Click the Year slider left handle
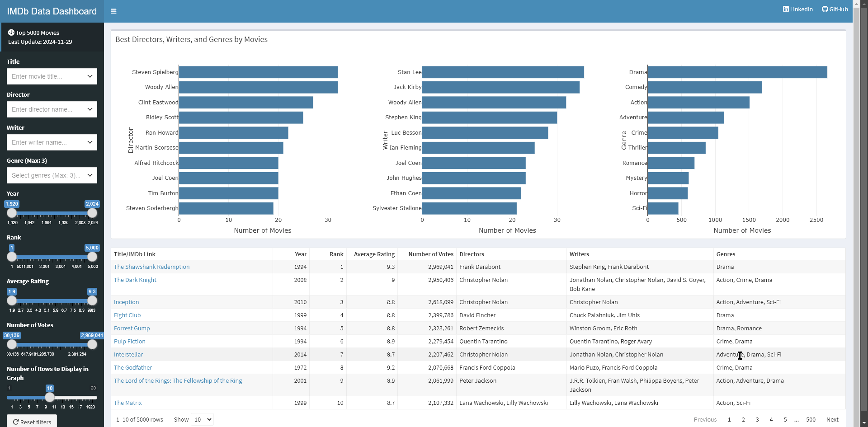The height and width of the screenshot is (427, 868). click(x=12, y=213)
